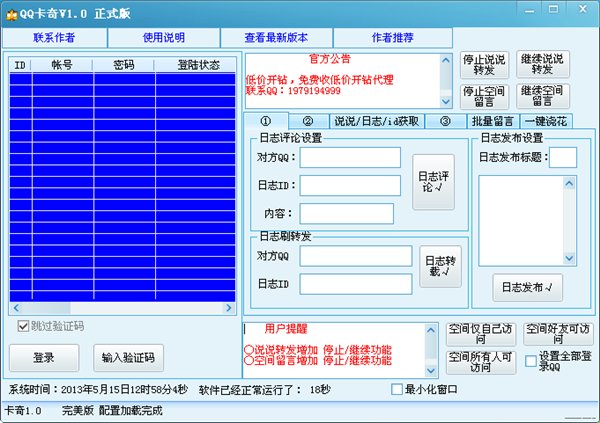This screenshot has width=600, height=423.
Task: Enable the 设置全部登录QQ checkbox
Action: coord(531,361)
